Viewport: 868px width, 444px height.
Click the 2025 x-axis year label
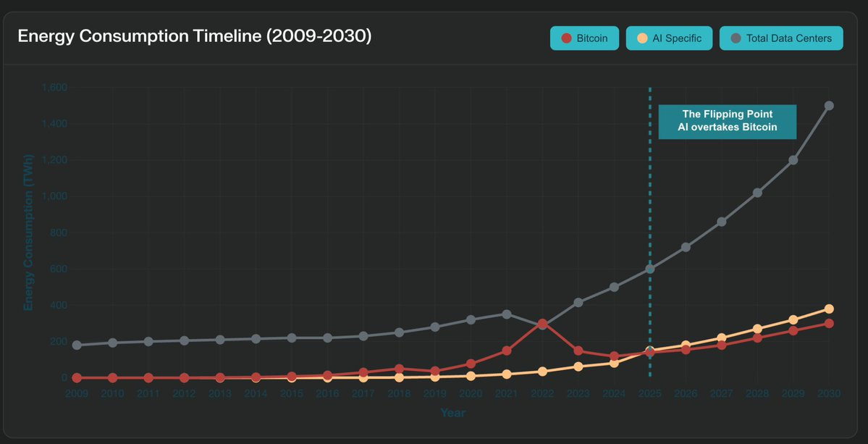[x=650, y=393]
